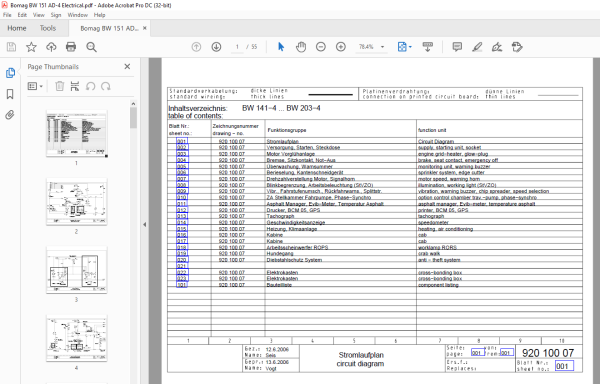600x384 pixels.
Task: Follow the sheet 001 link in the table
Action: click(182, 142)
